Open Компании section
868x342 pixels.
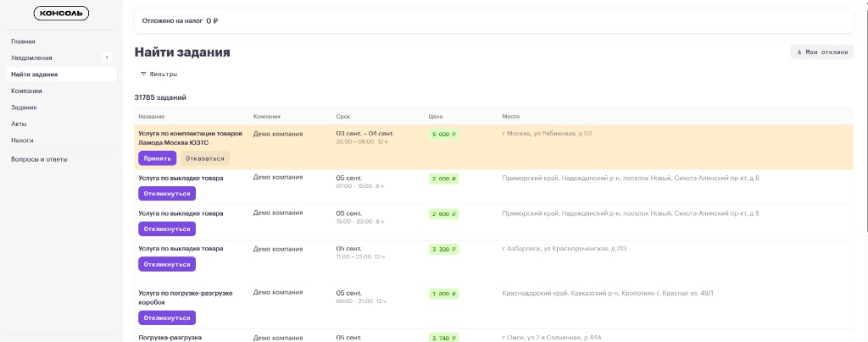[x=26, y=91]
